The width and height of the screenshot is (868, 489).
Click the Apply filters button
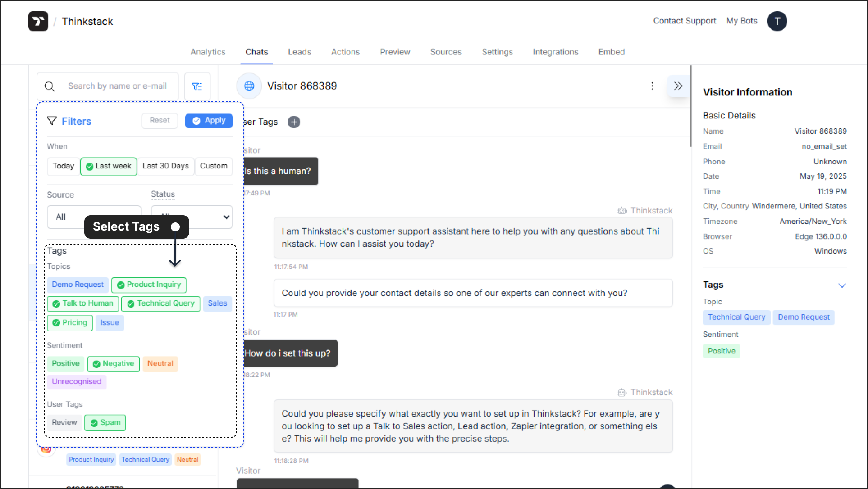coord(209,121)
